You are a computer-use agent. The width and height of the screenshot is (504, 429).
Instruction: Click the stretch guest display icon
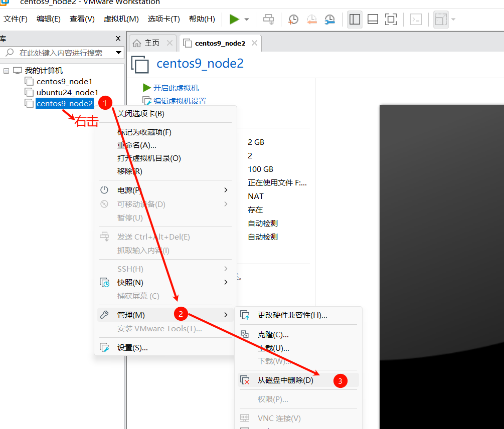[441, 20]
